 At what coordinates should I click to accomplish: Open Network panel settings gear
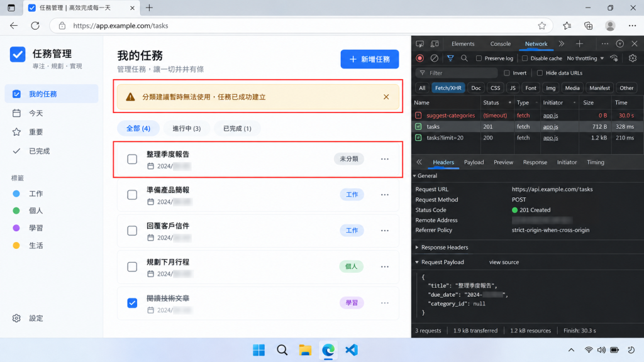tap(633, 58)
